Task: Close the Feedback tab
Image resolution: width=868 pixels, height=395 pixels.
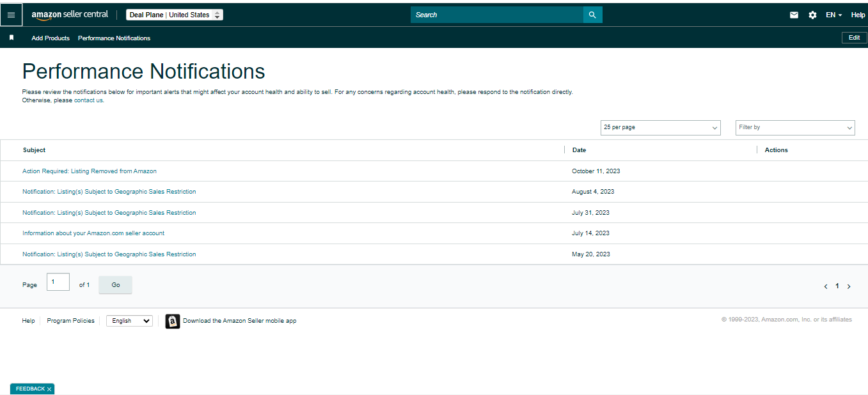Action: click(x=49, y=389)
